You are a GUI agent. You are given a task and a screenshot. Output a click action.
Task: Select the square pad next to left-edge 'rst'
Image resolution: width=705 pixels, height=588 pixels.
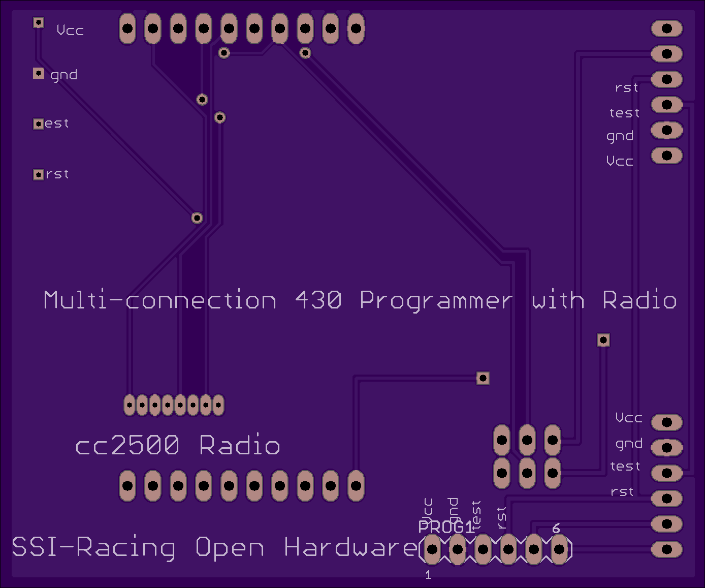(x=39, y=175)
